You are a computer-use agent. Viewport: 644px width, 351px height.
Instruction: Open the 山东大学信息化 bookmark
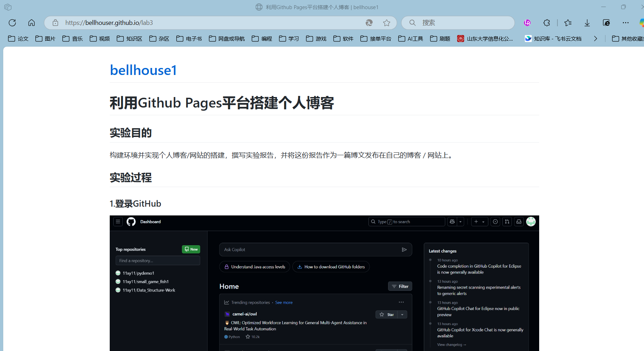tap(485, 39)
